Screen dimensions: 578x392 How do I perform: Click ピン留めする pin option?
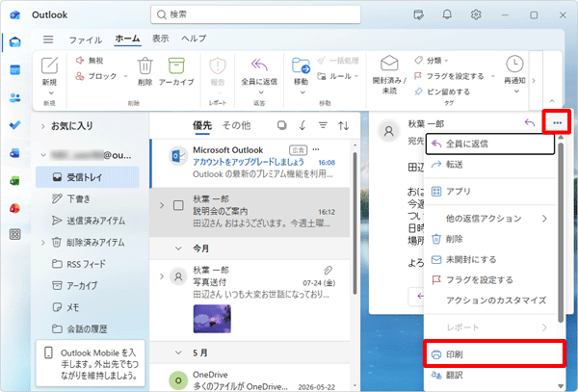[442, 91]
